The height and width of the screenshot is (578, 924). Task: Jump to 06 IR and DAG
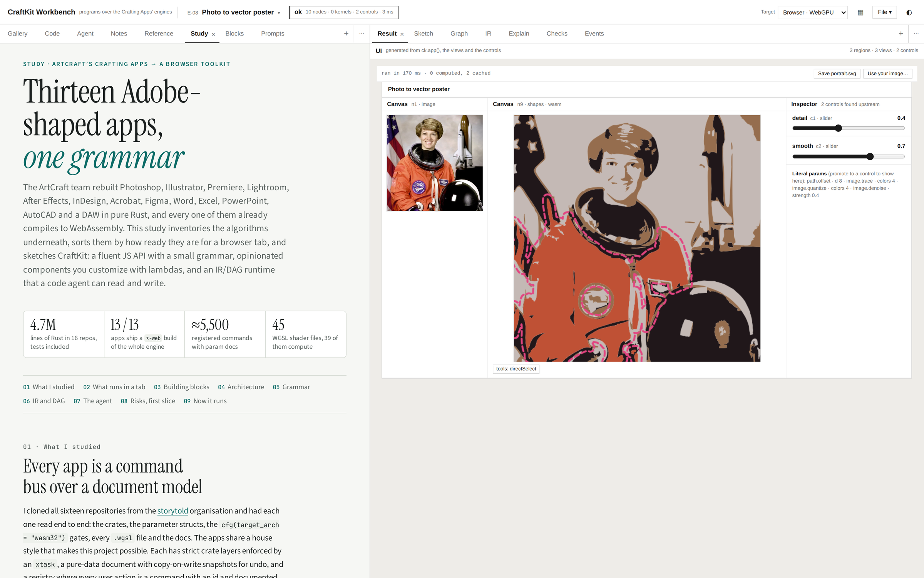[44, 401]
